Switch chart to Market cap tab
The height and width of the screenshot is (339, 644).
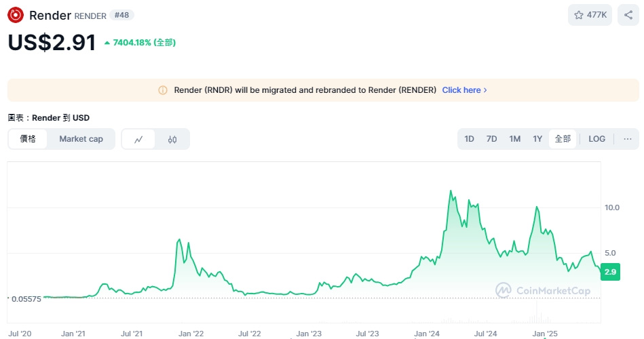(81, 139)
